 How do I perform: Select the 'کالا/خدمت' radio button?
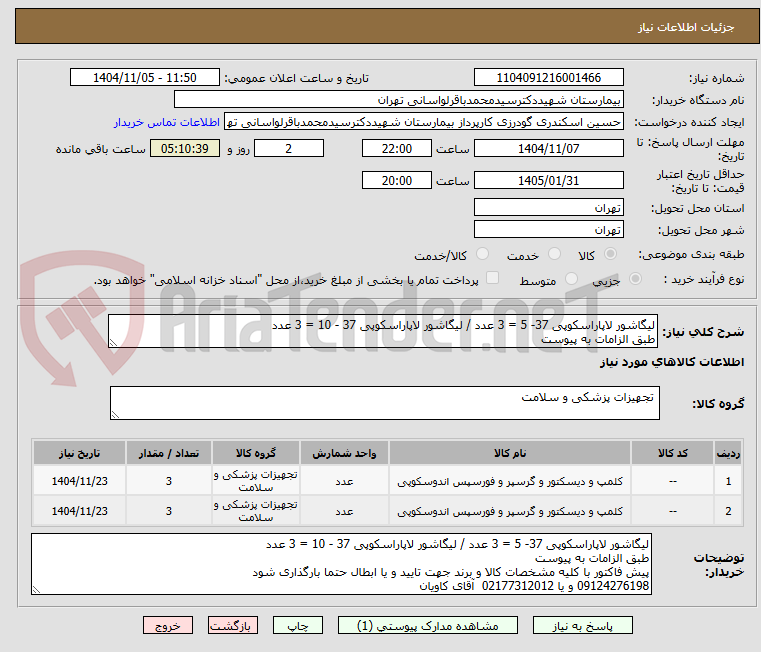482,254
